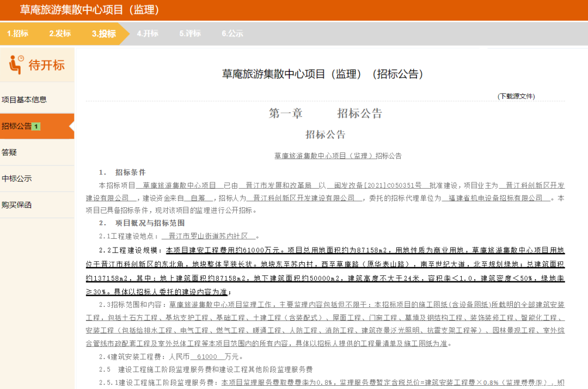Open 中标公示 sidebar item
This screenshot has width=588, height=389.
[37, 179]
